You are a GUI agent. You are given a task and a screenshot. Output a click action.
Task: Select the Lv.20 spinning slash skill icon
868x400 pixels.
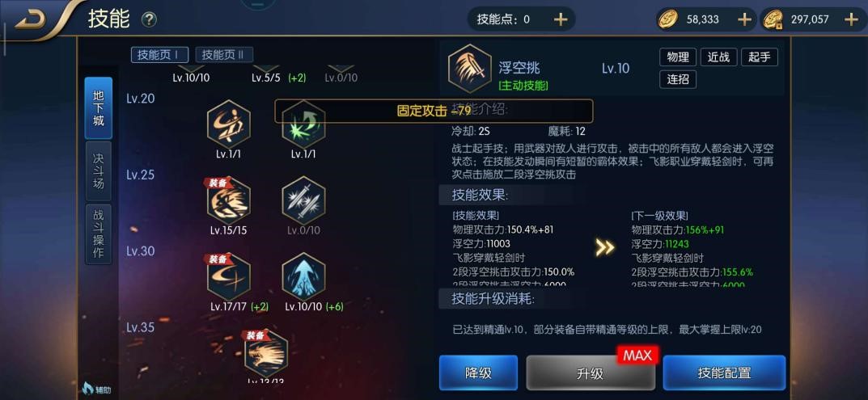tap(229, 124)
